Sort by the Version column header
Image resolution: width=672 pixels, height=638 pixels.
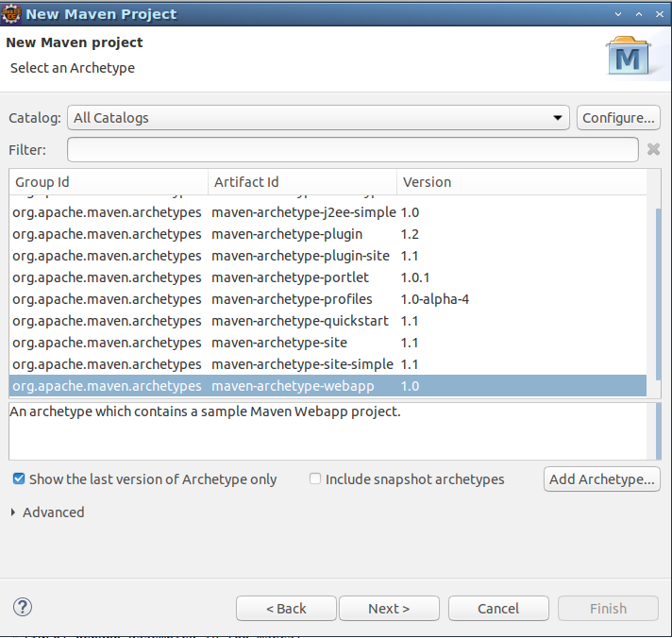tap(522, 182)
